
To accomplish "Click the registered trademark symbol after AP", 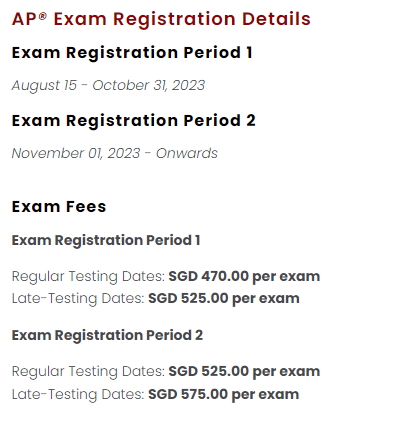I will (42, 16).
